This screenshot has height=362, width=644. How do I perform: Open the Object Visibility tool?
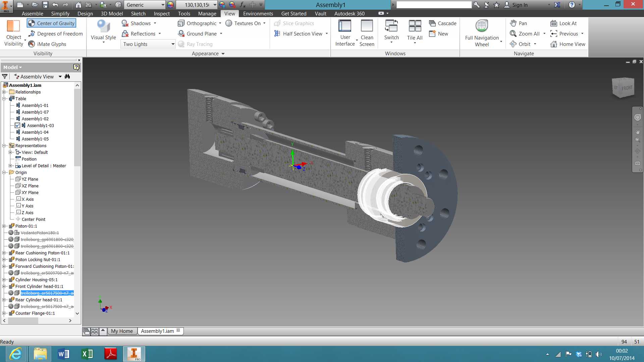click(x=14, y=33)
